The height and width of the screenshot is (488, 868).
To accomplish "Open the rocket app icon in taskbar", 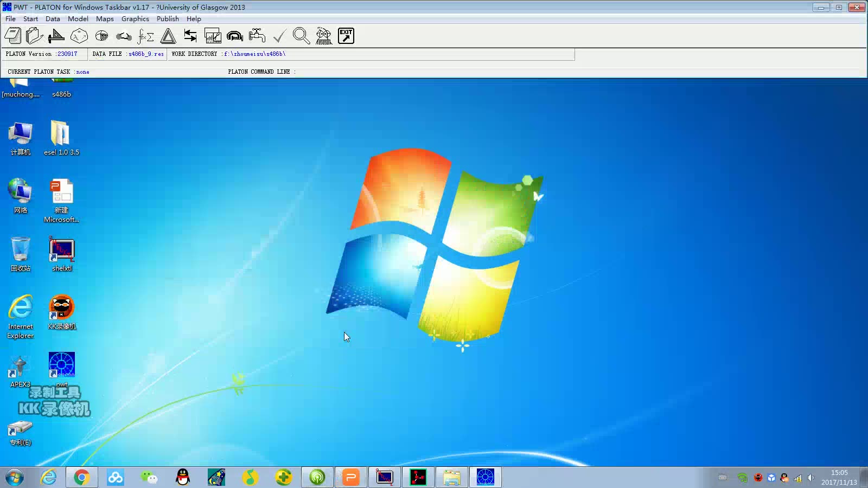I will pos(216,477).
